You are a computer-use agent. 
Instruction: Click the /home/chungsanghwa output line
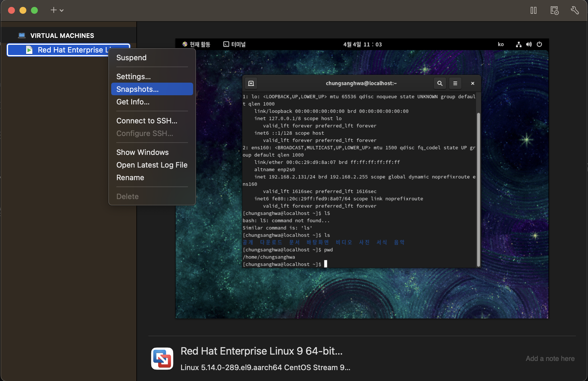[x=269, y=257]
